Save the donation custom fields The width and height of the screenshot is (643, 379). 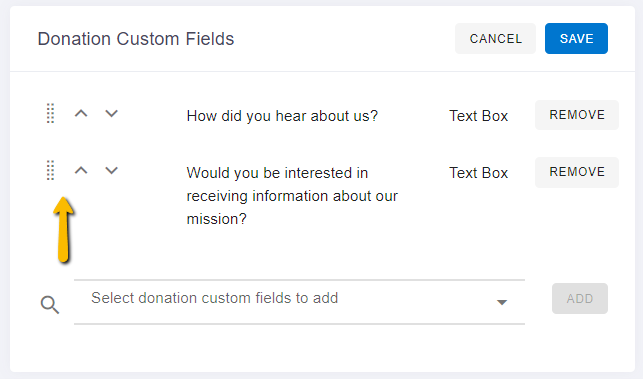tap(576, 39)
